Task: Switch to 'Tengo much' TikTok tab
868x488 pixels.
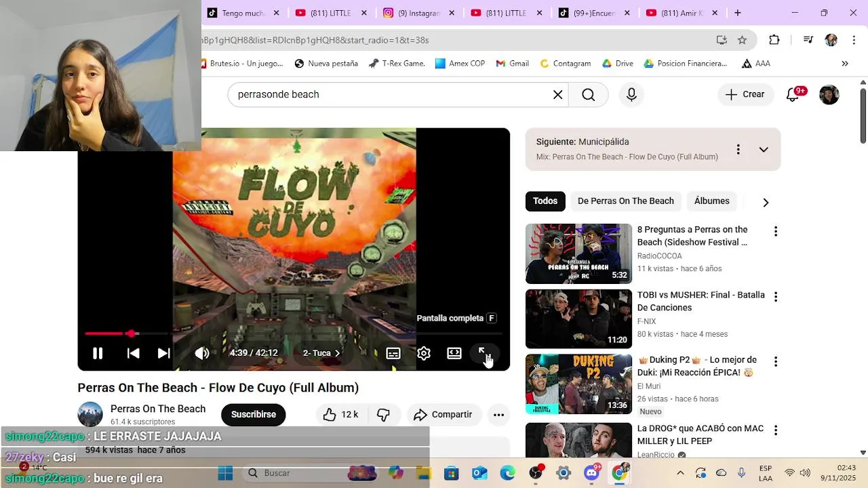Action: click(x=244, y=13)
